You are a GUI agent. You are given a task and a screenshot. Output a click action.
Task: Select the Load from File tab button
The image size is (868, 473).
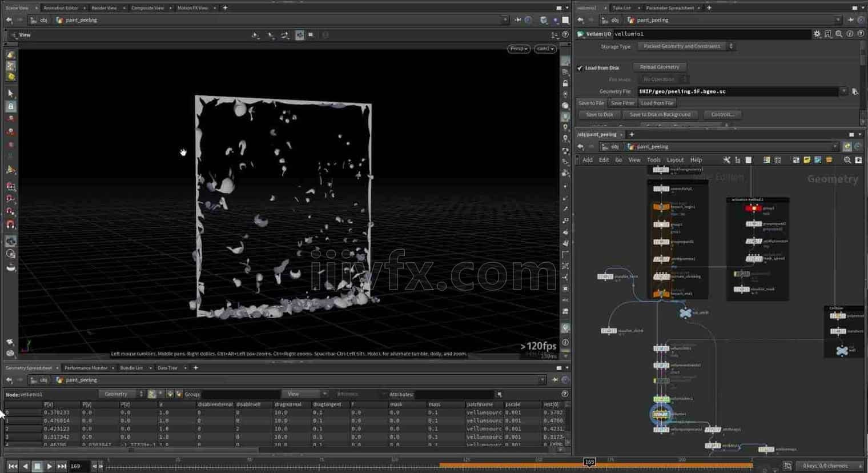click(x=657, y=103)
